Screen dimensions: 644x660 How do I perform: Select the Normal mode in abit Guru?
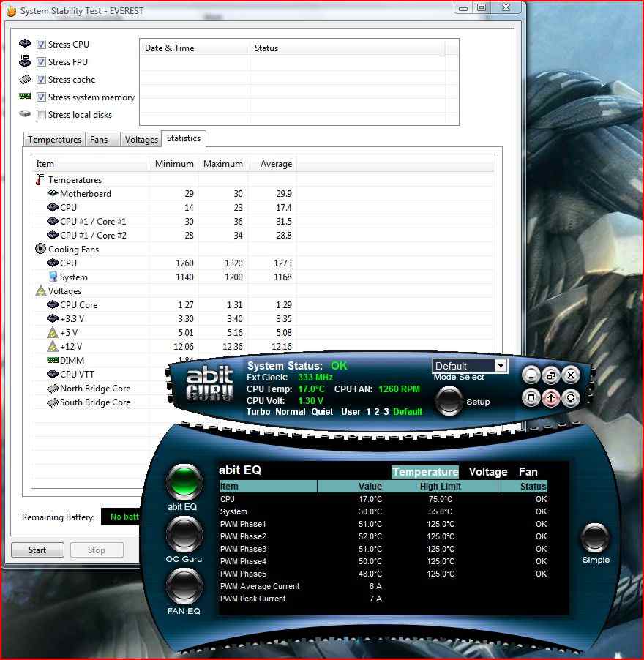point(291,412)
